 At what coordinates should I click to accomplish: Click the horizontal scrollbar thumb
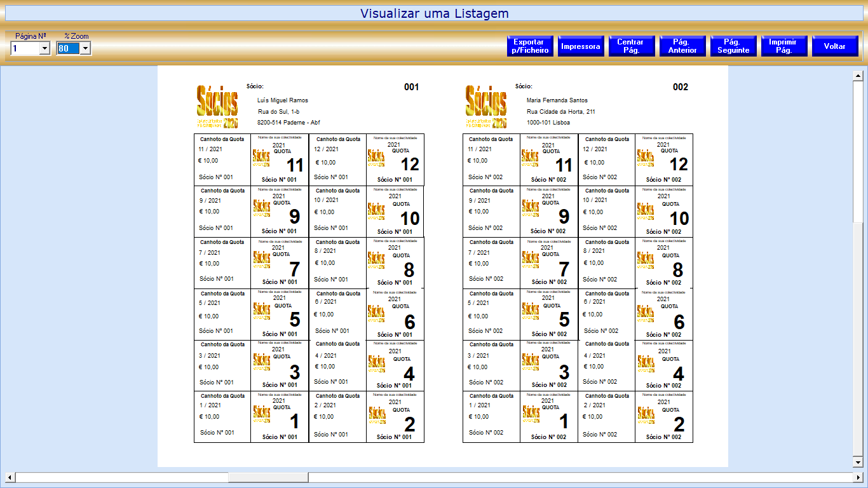[x=268, y=477]
